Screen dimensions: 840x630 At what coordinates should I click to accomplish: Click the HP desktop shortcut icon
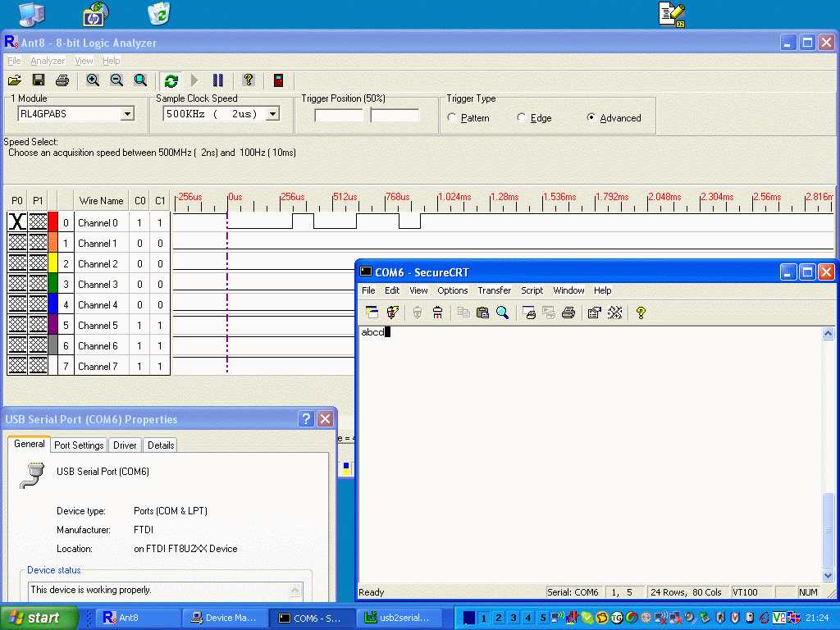[x=95, y=14]
